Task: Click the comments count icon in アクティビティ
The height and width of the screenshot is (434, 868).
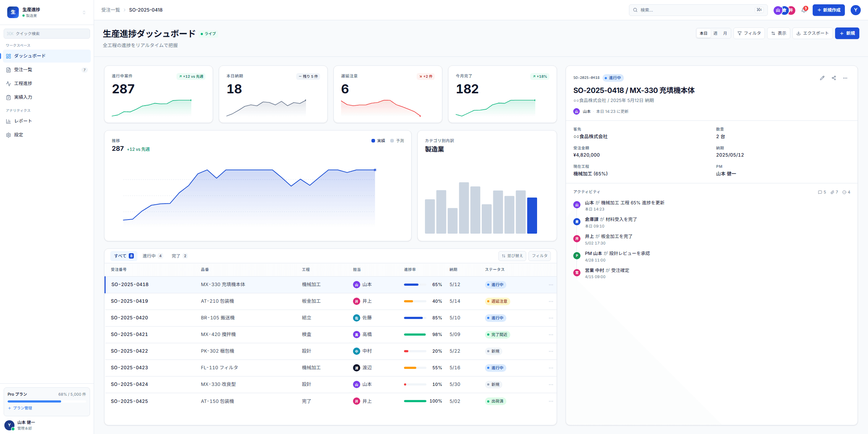Action: pyautogui.click(x=820, y=192)
